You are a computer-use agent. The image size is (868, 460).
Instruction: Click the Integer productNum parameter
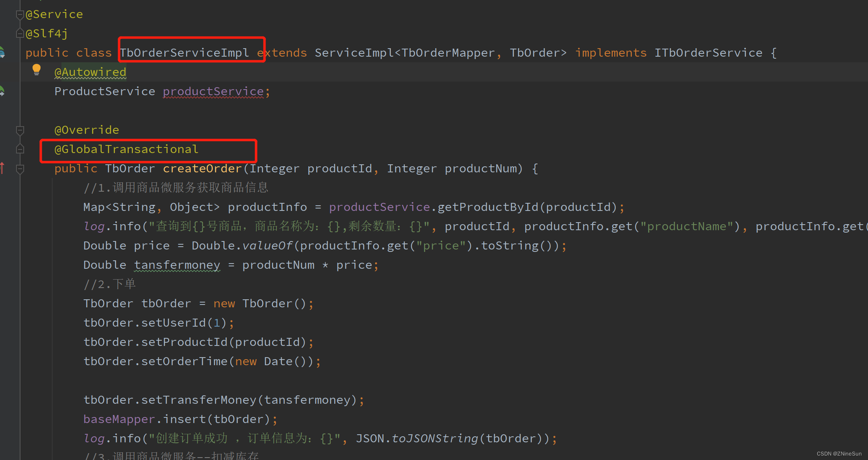click(452, 168)
